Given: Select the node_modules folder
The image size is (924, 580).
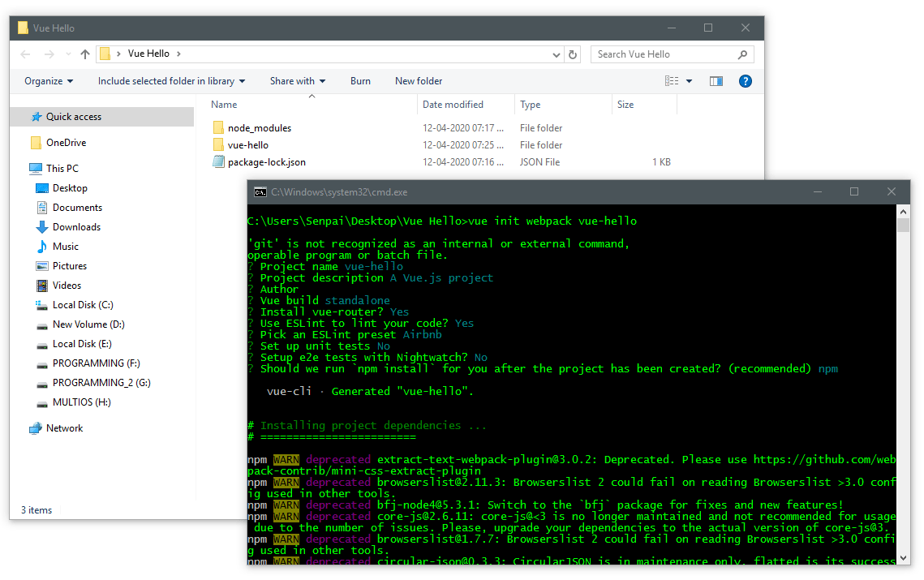Looking at the screenshot, I should point(260,128).
